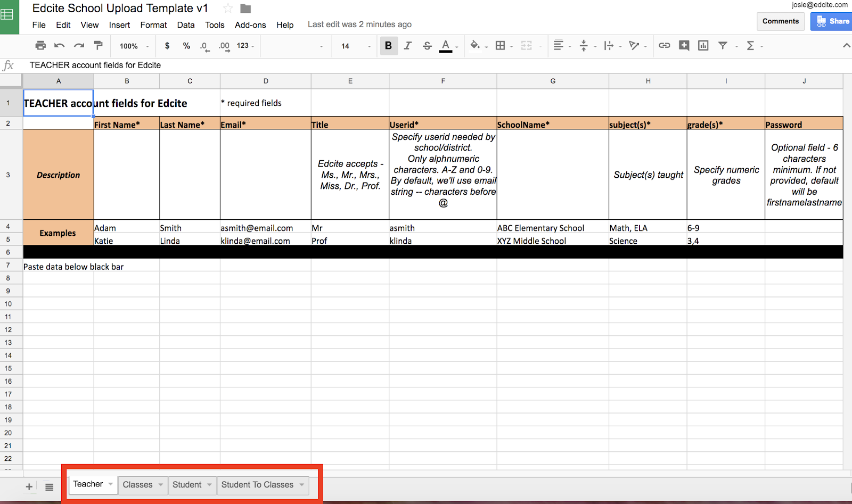Open the 123 more formats dropdown
This screenshot has width=852, height=504.
pos(245,46)
